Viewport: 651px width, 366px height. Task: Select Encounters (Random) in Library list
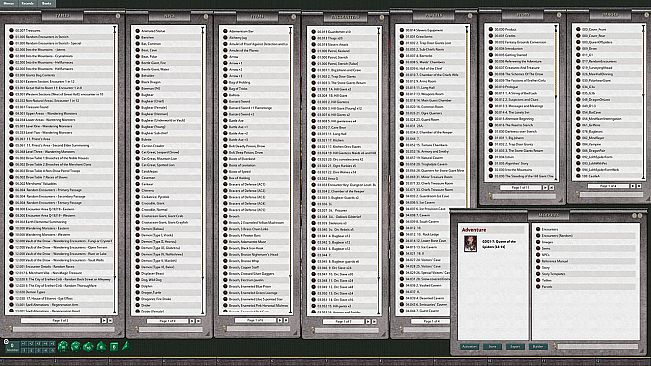pos(586,235)
